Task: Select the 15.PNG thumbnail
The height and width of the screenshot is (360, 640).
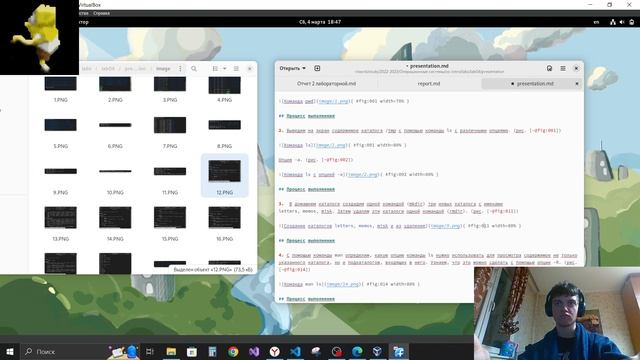Action: tap(170, 217)
